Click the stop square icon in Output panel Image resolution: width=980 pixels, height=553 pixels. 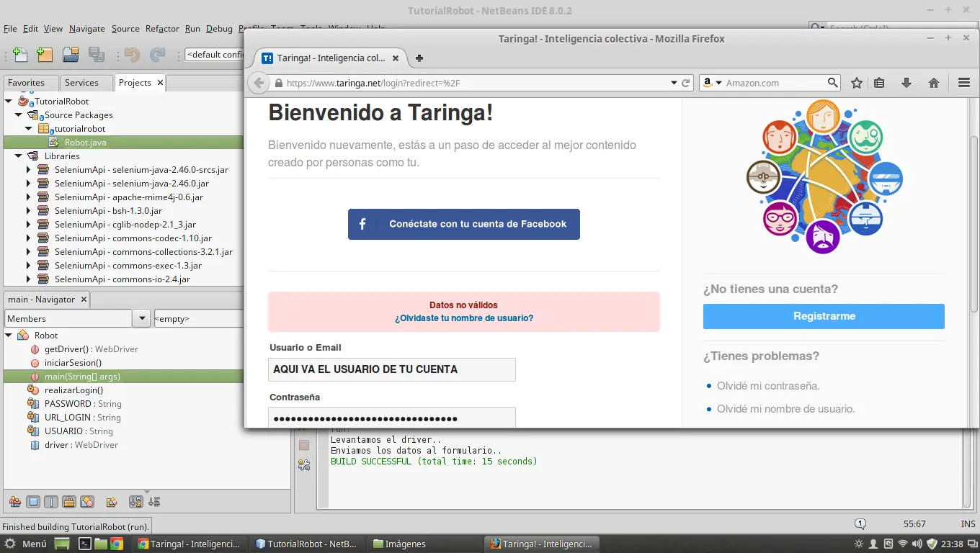click(x=304, y=445)
